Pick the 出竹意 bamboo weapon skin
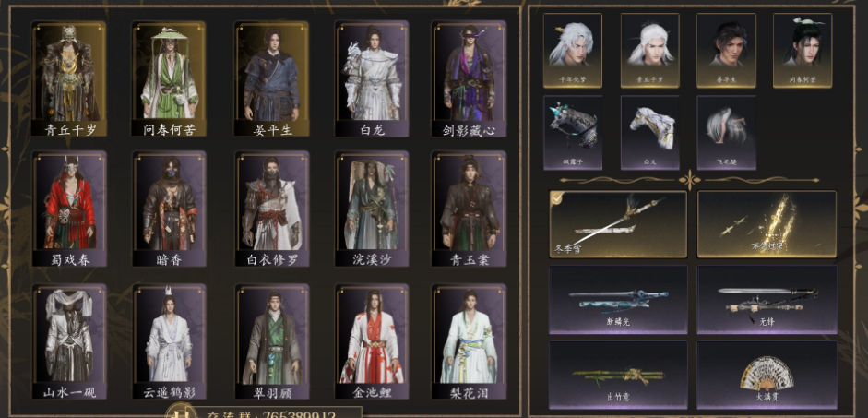Image resolution: width=868 pixels, height=418 pixels. [x=618, y=375]
